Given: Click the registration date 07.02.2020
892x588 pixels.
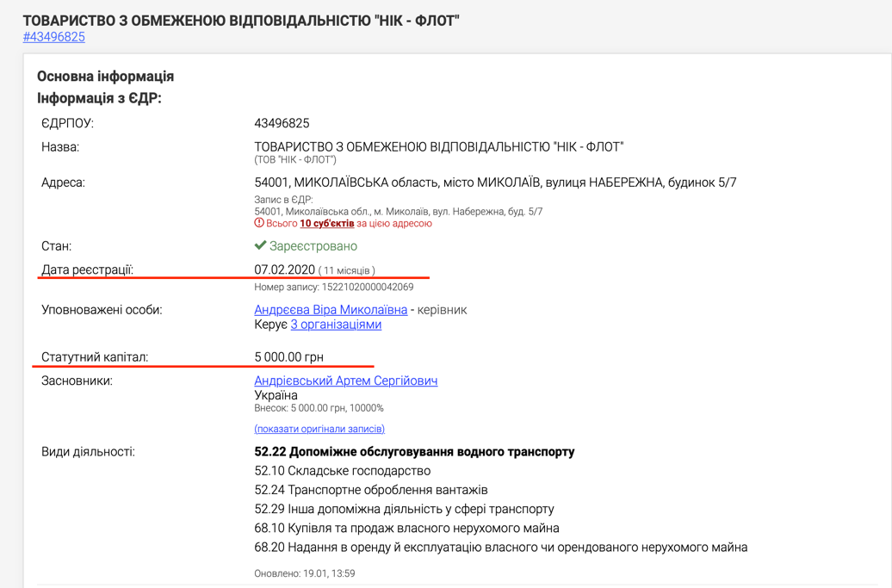Looking at the screenshot, I should point(284,270).
